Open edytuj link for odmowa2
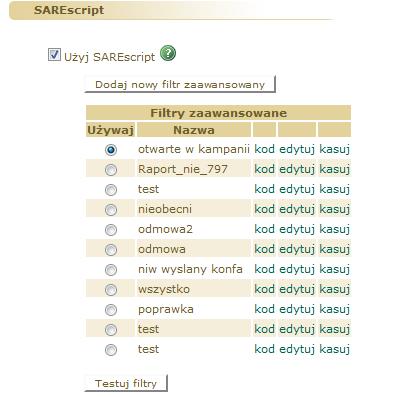Screen dimensions: 413x397 (x=297, y=230)
